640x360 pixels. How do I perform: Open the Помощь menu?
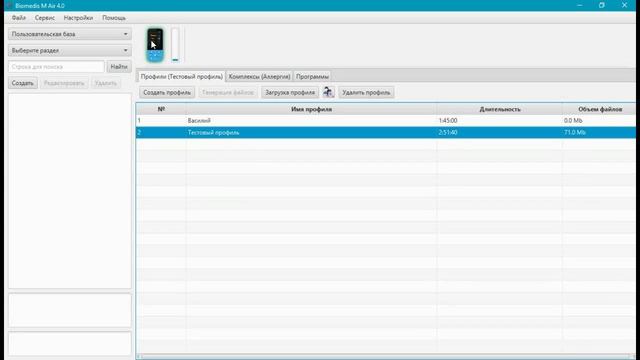114,18
